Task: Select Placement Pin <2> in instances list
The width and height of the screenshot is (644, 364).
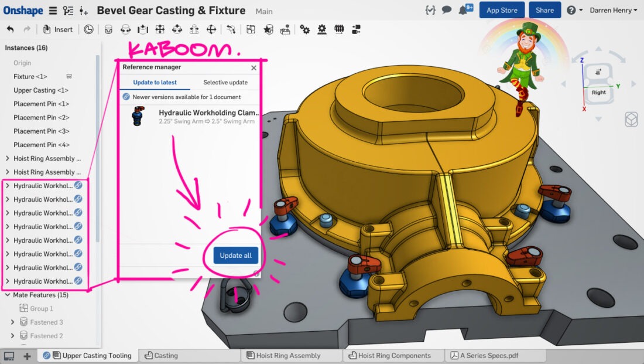Action: coord(41,117)
